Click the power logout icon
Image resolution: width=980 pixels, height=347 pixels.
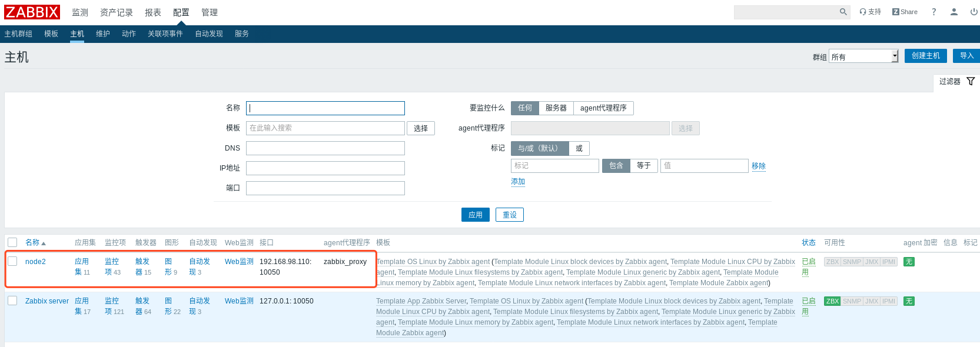pos(974,12)
